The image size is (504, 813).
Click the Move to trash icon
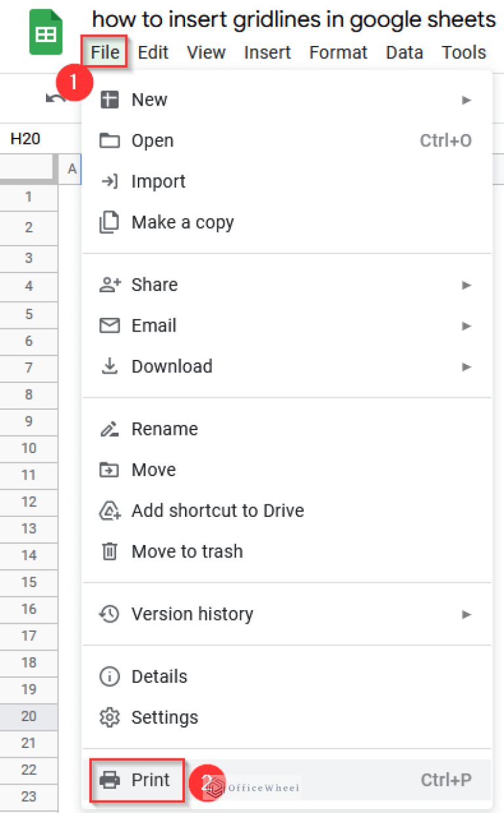(110, 552)
